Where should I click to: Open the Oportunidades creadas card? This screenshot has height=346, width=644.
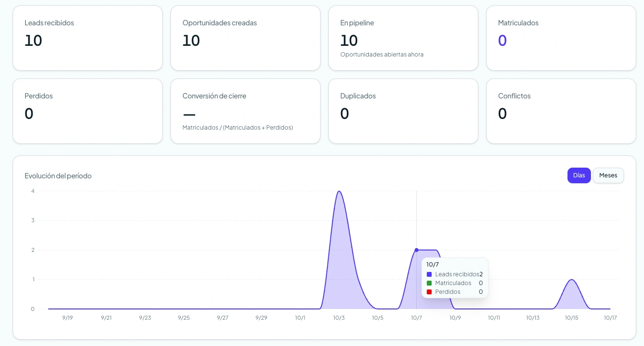246,38
